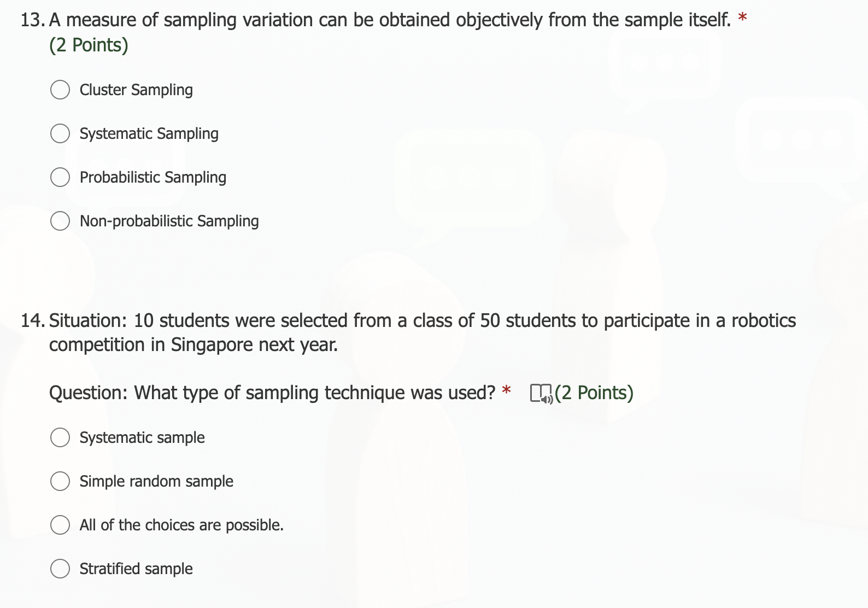This screenshot has width=868, height=608.
Task: Choose Probabilistic Sampling for question 13
Action: (x=60, y=177)
